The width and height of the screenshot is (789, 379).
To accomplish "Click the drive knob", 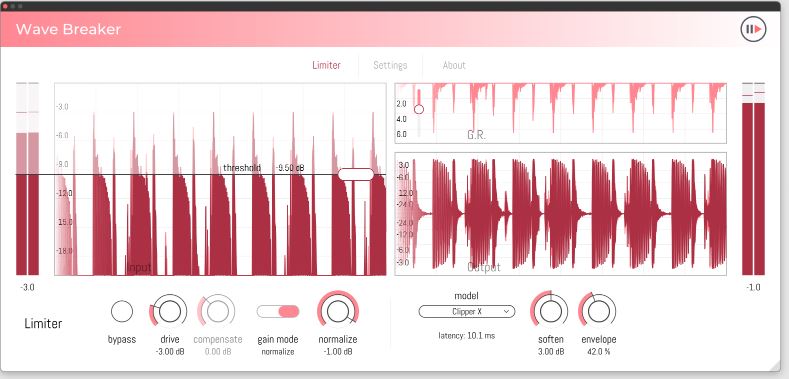I will pyautogui.click(x=169, y=312).
